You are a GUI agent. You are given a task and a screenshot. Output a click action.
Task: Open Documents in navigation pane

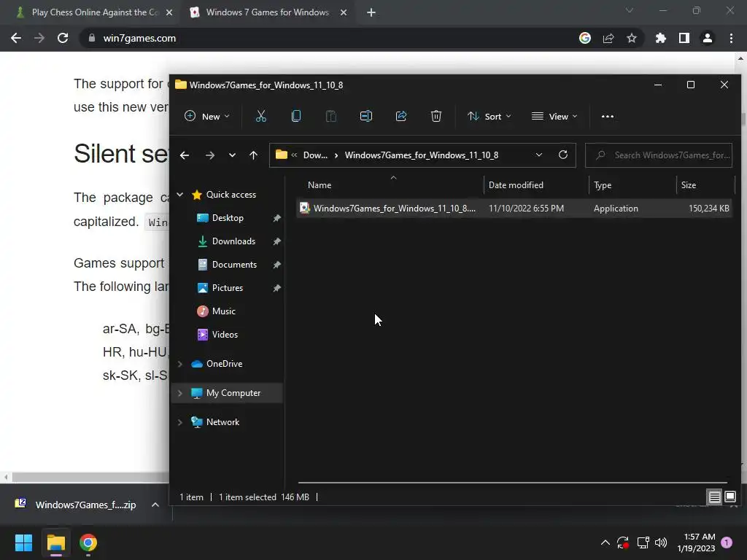tap(234, 264)
